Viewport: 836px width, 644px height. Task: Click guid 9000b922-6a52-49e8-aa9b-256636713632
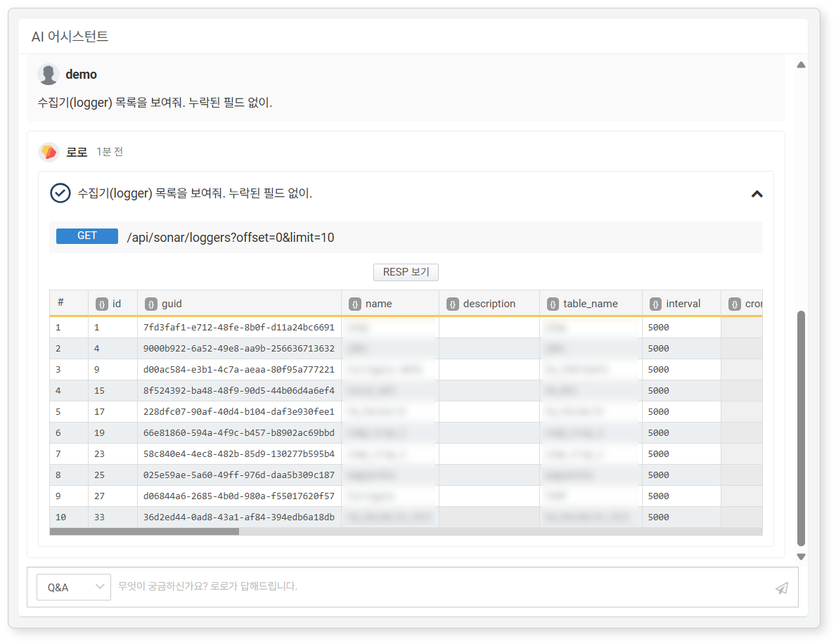[239, 349]
